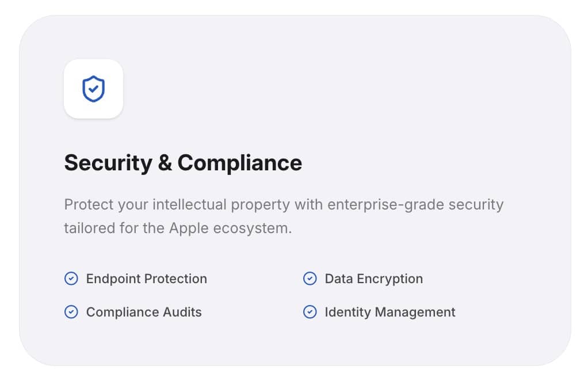The image size is (588, 381).
Task: Click the check icon beside Data Encryption
Action: 310,279
